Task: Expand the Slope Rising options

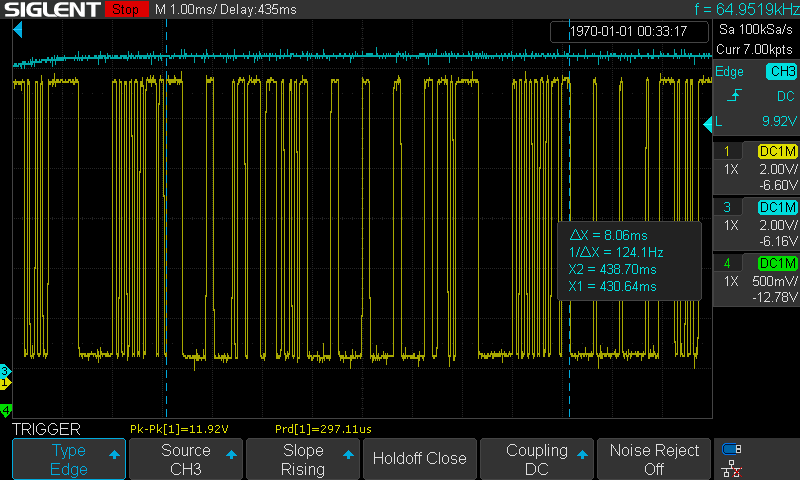Action: click(x=302, y=459)
